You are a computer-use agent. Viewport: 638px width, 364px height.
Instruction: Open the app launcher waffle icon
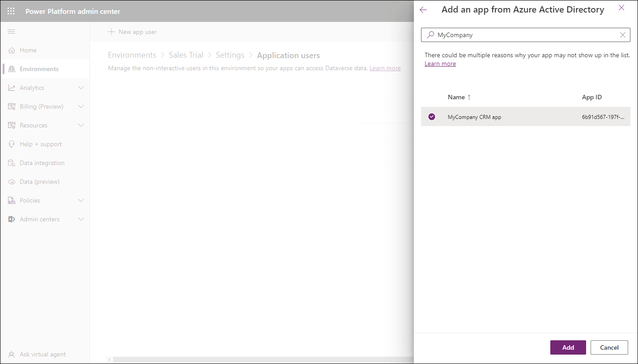pos(11,11)
